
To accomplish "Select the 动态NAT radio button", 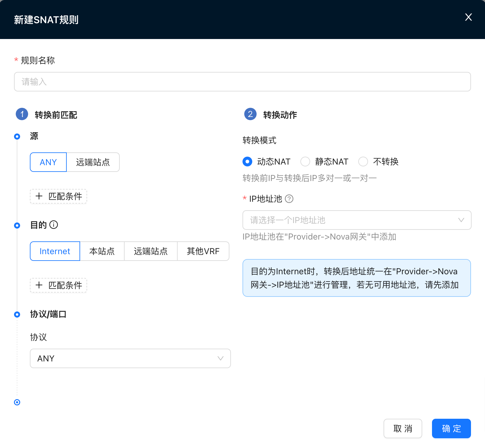I will tap(247, 162).
